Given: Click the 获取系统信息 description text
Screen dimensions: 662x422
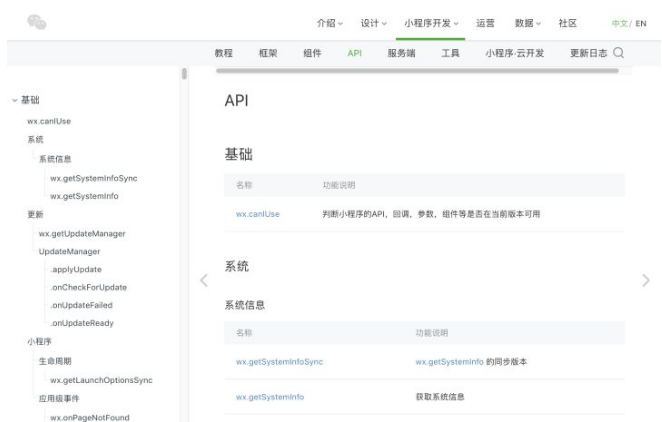Looking at the screenshot, I should pos(440,397).
